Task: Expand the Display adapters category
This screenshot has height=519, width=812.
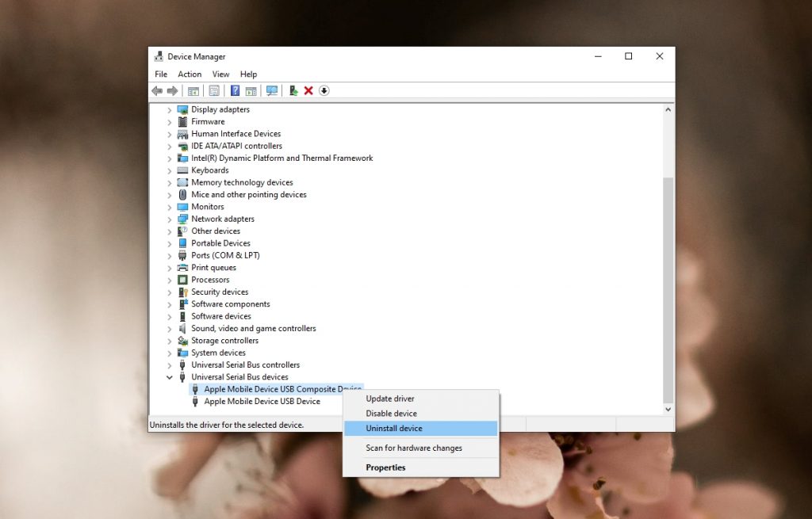Action: 169,109
